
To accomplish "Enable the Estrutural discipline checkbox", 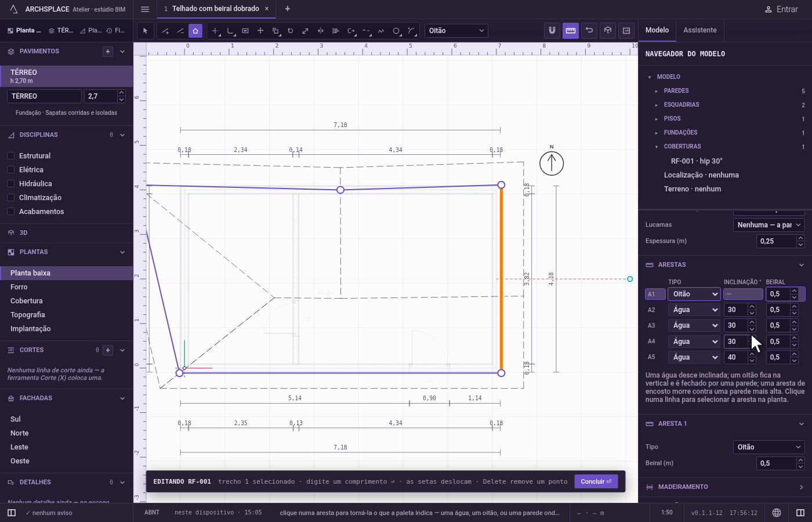I will 10,156.
